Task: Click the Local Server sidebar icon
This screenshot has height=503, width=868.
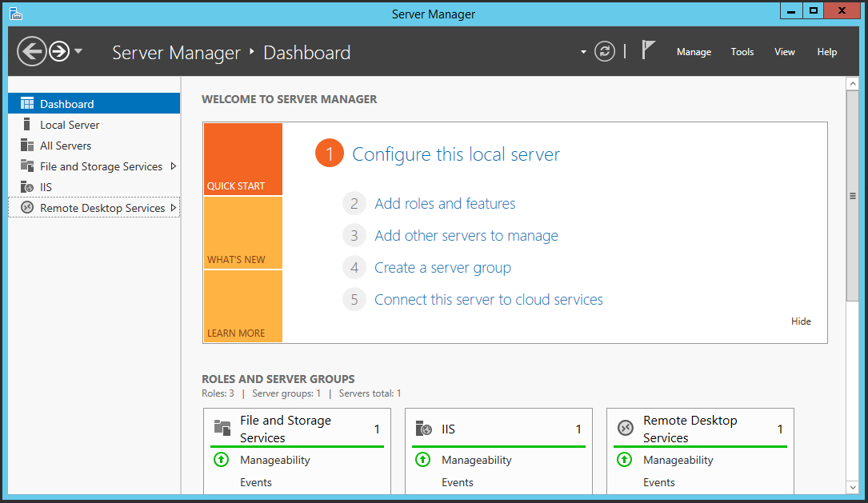Action: [x=26, y=125]
